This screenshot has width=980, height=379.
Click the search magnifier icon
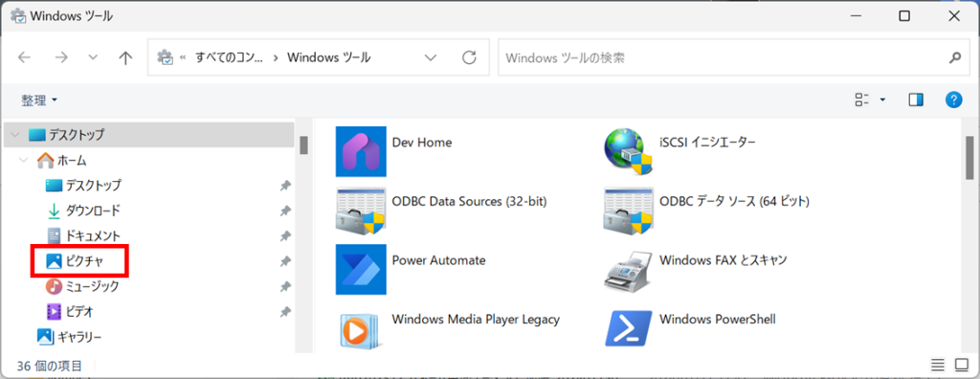(x=954, y=58)
